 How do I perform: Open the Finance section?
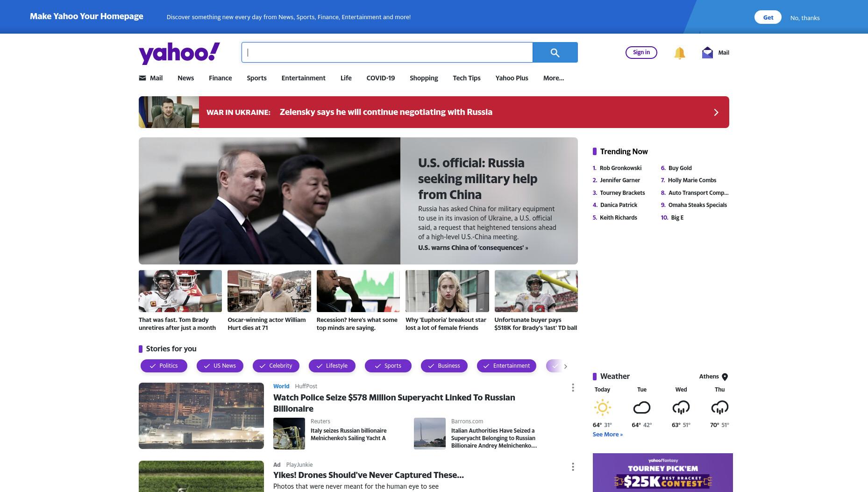(220, 78)
